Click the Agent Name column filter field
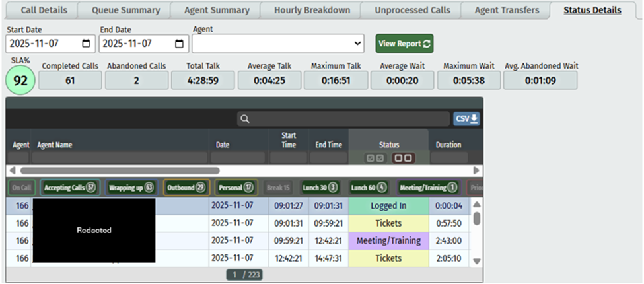Viewport: 644px width, 284px height. pos(119,159)
